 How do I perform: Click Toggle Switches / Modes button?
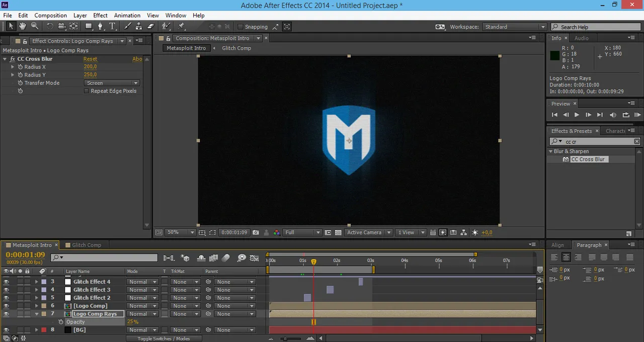[164, 338]
